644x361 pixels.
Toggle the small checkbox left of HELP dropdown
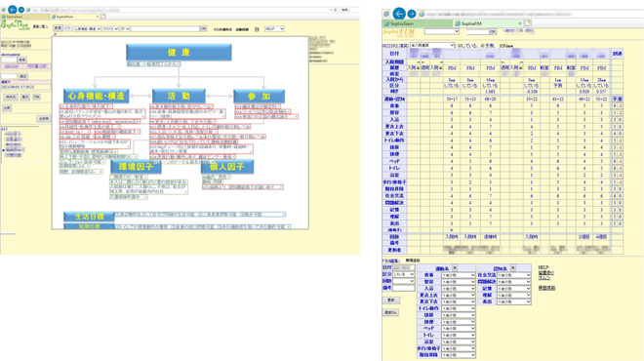click(257, 29)
